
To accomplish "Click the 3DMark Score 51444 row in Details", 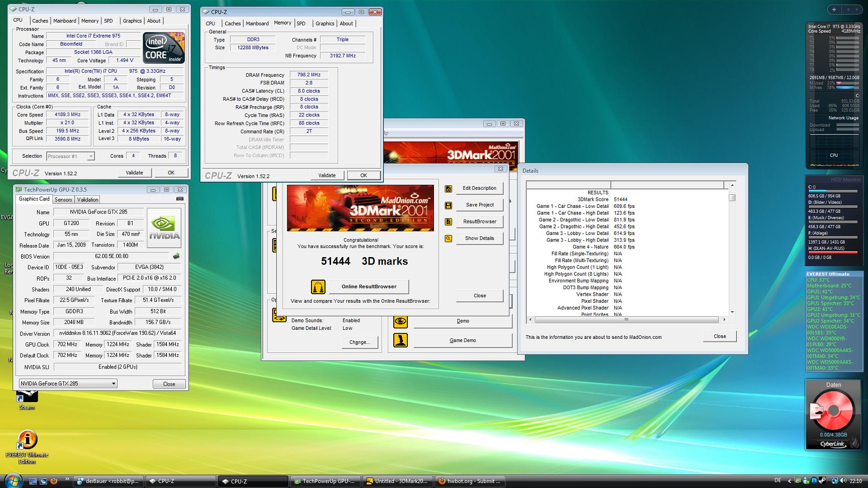I will coord(602,199).
